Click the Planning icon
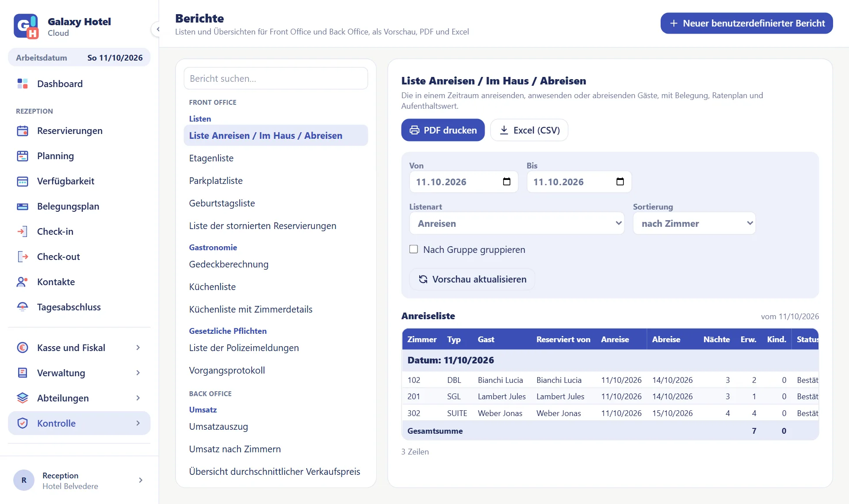849x504 pixels. point(23,156)
